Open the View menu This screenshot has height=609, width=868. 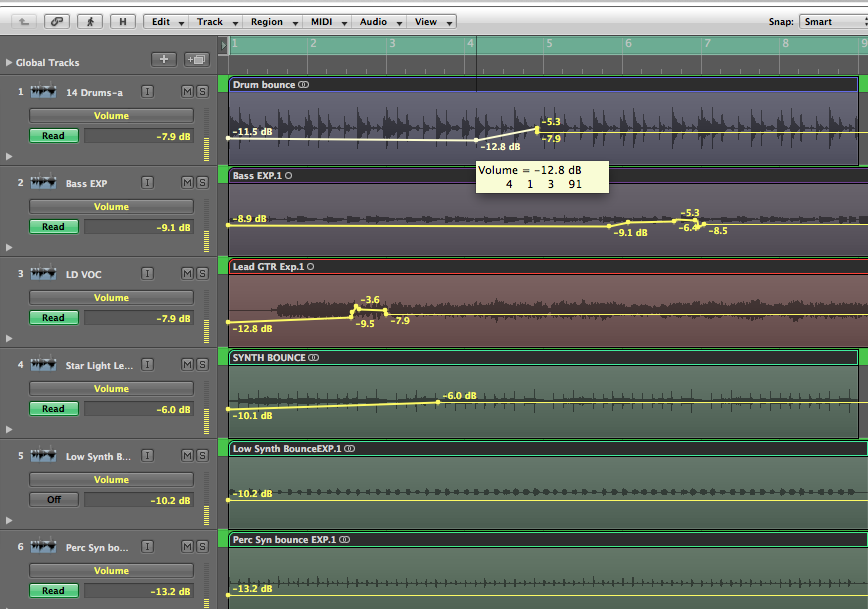tap(432, 22)
